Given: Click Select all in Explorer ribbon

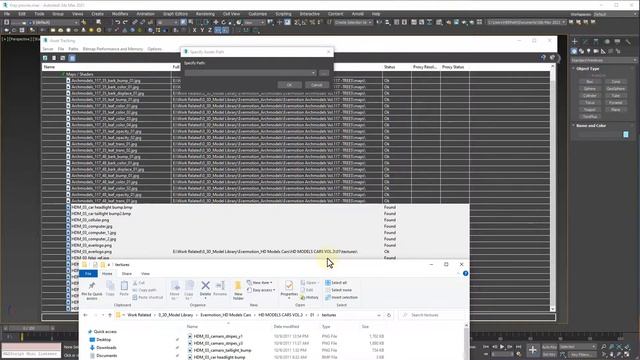Looking at the screenshot, I should [336, 282].
